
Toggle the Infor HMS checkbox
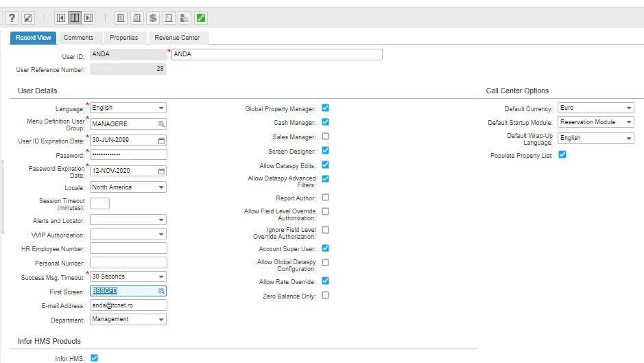(94, 358)
